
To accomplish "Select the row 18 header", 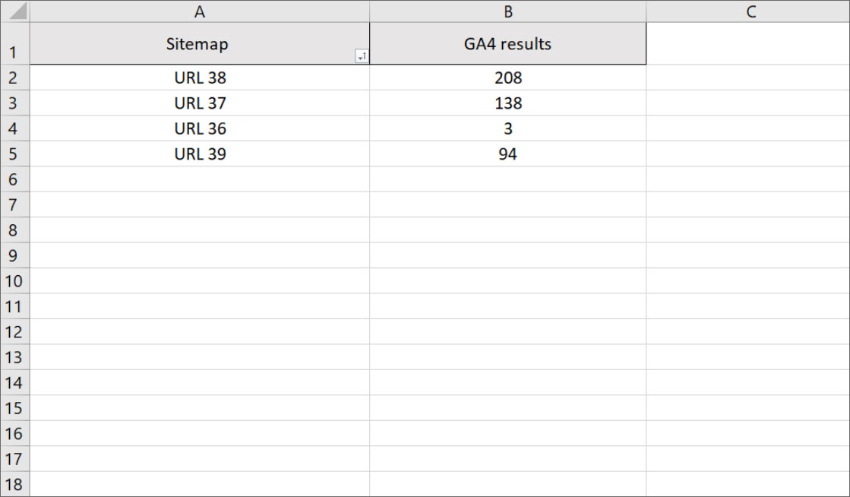I will 15,484.
